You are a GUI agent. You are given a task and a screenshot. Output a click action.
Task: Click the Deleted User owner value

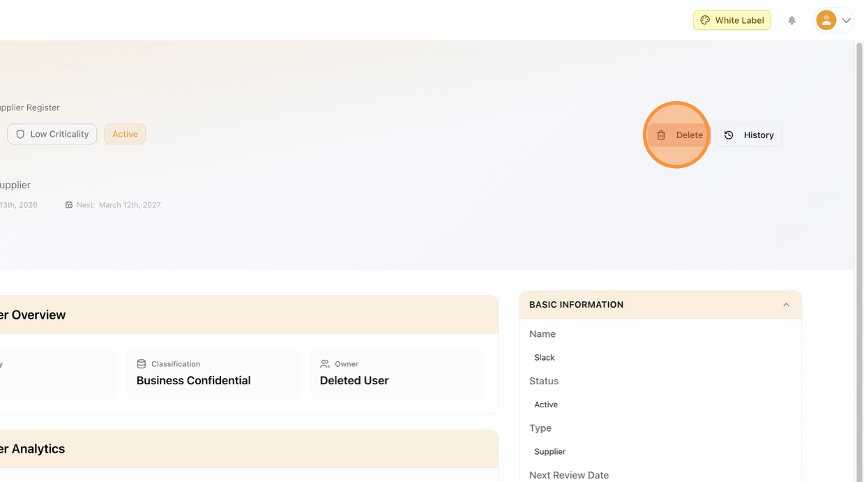pyautogui.click(x=354, y=380)
